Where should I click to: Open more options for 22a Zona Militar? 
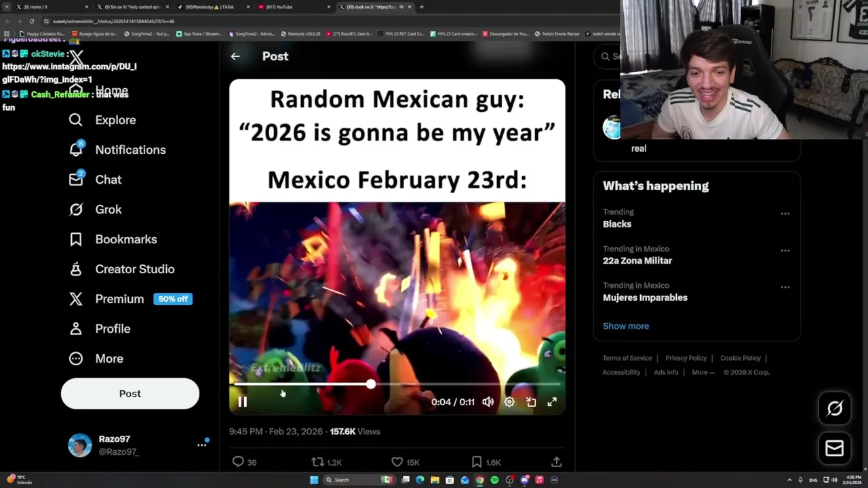[785, 250]
